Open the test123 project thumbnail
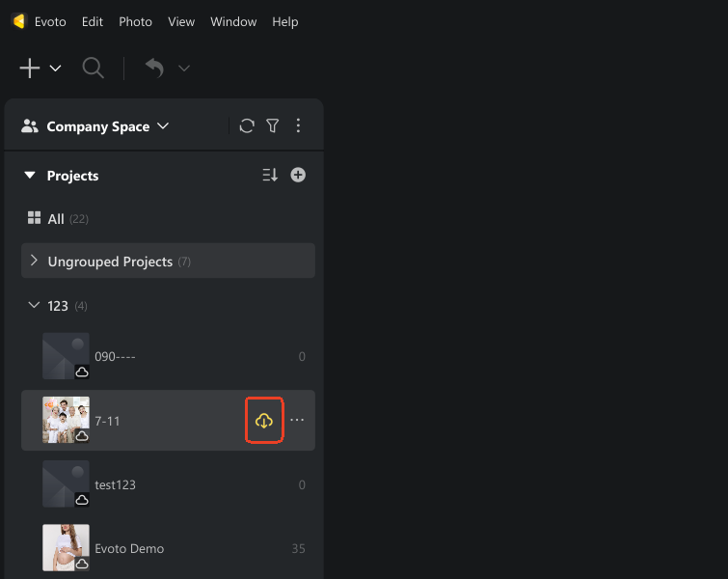The width and height of the screenshot is (728, 579). (x=66, y=483)
